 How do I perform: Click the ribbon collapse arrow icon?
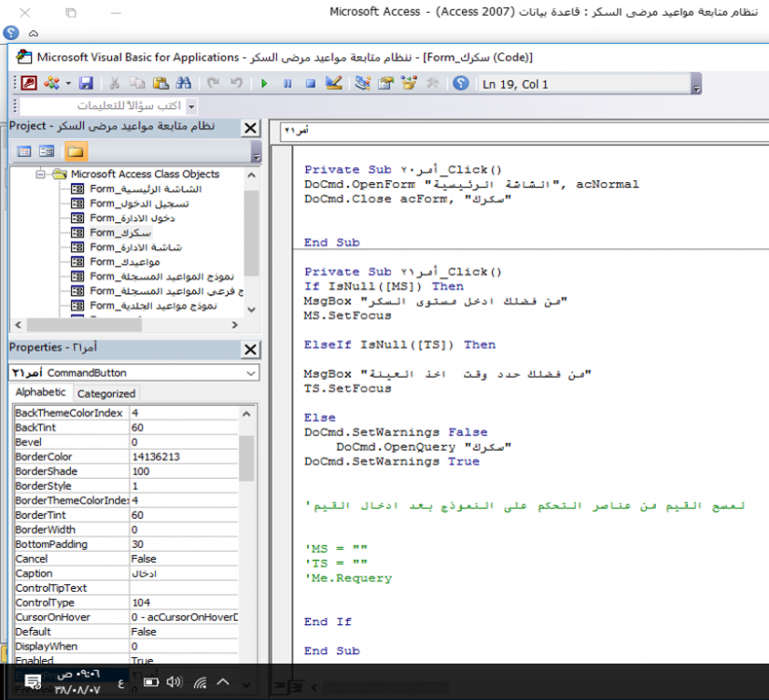(x=34, y=34)
